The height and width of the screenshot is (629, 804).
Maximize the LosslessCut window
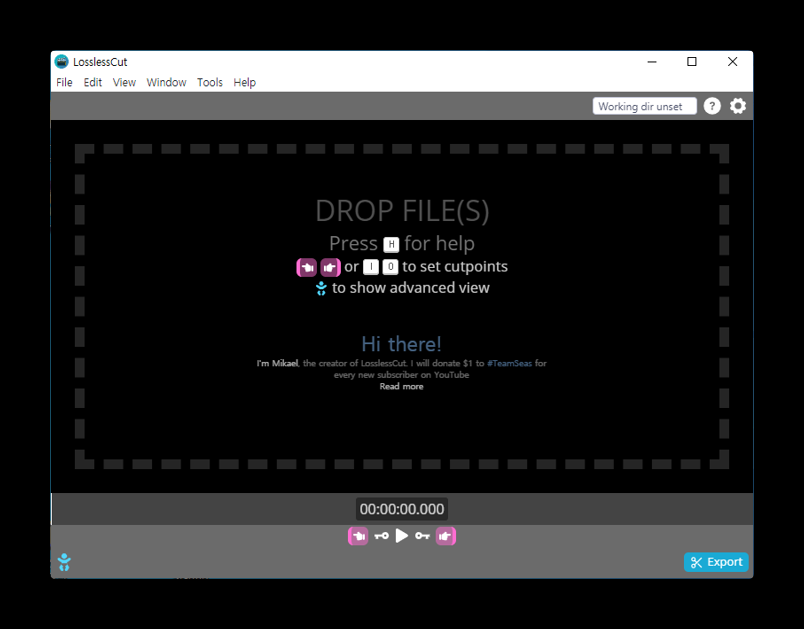click(x=692, y=62)
